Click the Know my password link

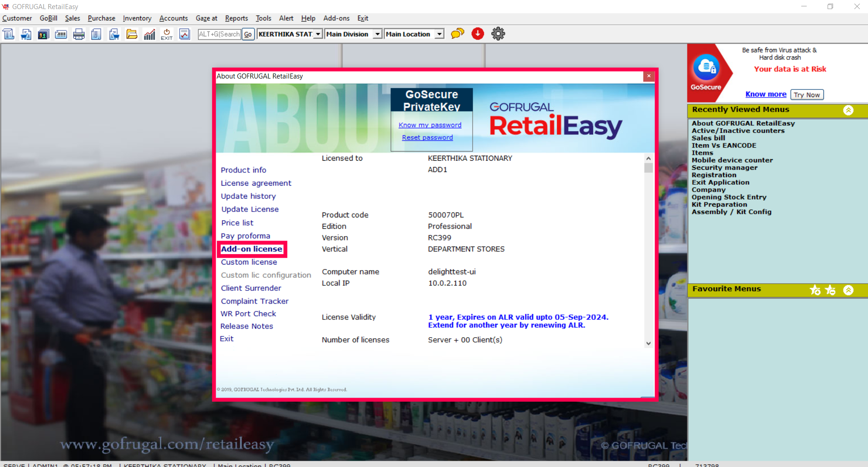click(x=430, y=125)
